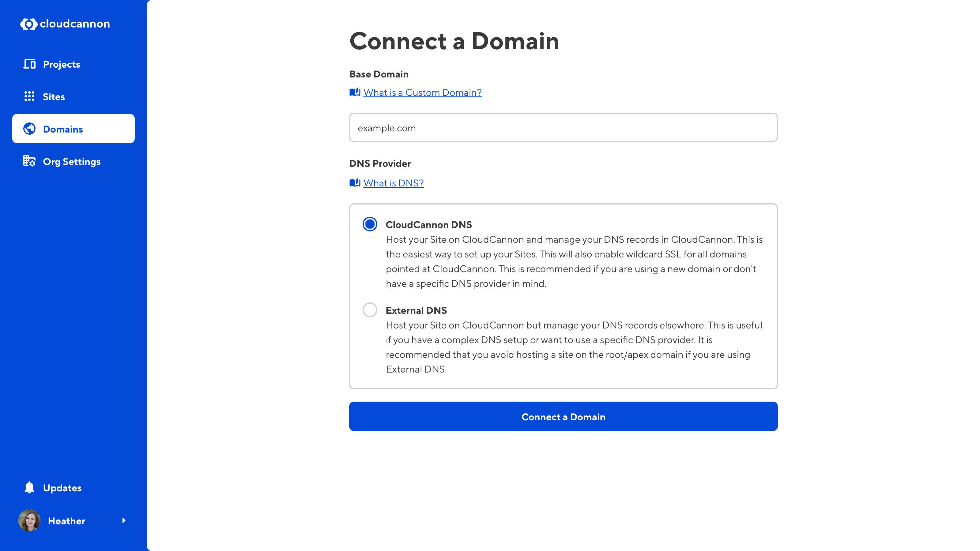Open Org Settings from the sidebar
Screen dimensions: 980x551
pos(72,162)
